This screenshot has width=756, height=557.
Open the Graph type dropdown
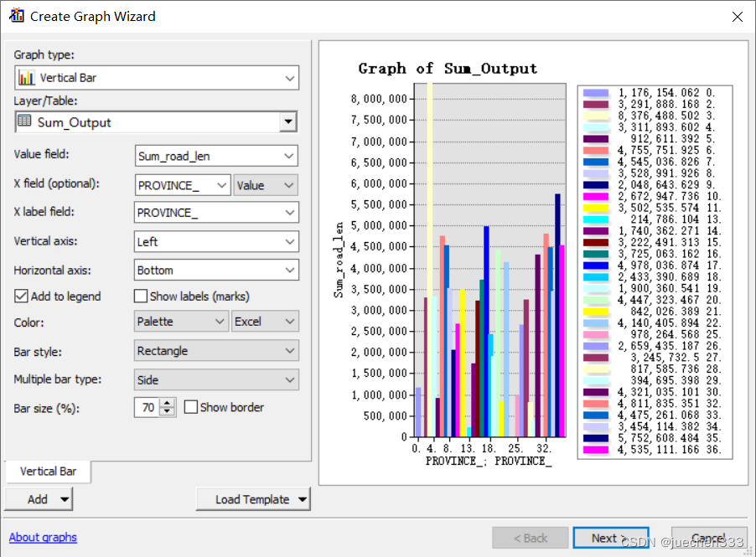tap(157, 78)
